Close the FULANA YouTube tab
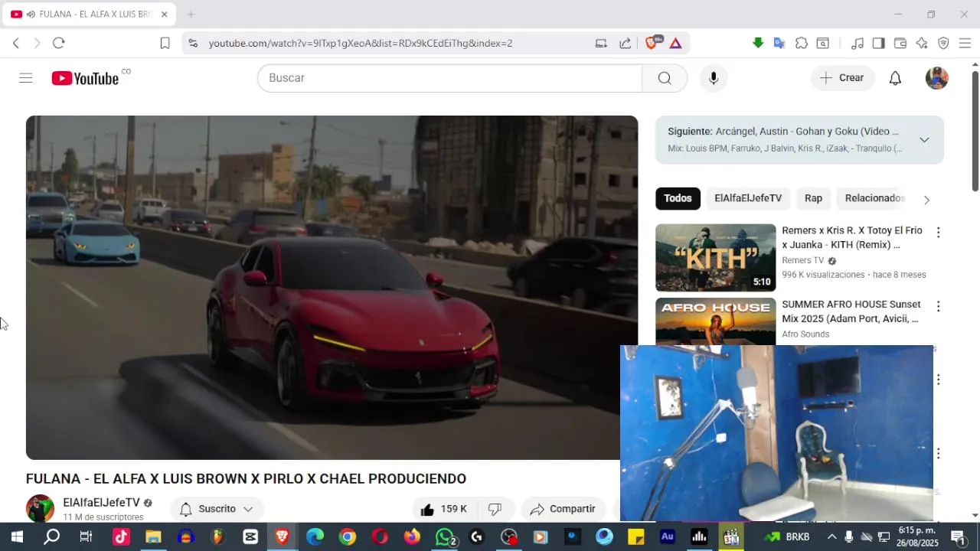 [x=164, y=15]
